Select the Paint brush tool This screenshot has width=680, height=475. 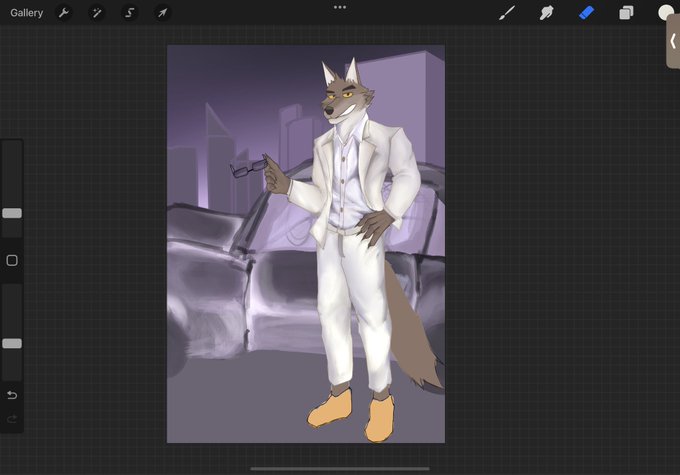(507, 13)
